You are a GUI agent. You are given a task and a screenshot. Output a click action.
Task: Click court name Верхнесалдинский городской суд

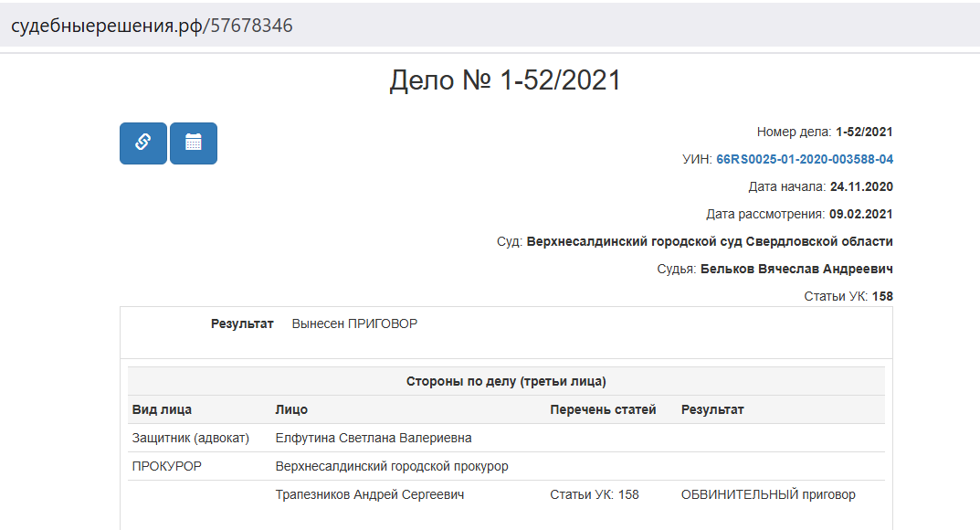click(634, 241)
